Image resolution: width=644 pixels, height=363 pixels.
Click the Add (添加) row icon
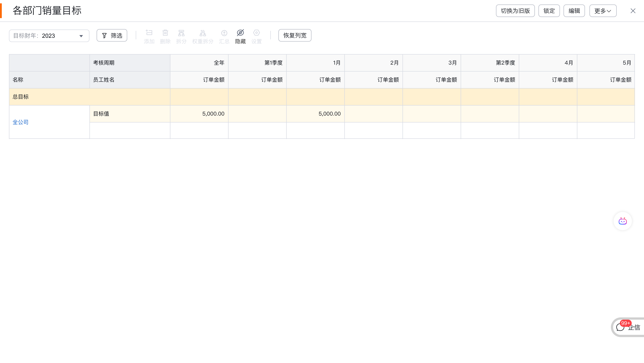(149, 33)
